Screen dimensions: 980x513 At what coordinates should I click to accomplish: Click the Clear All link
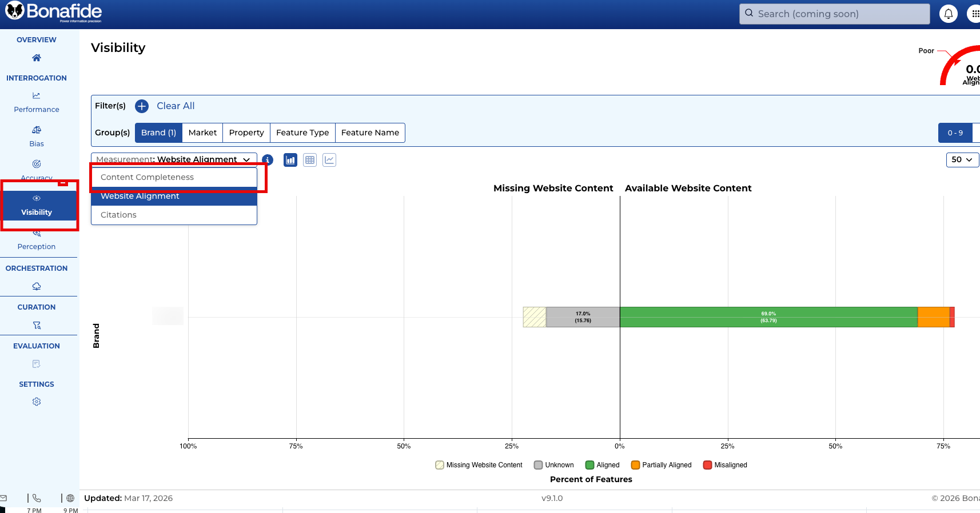(176, 106)
